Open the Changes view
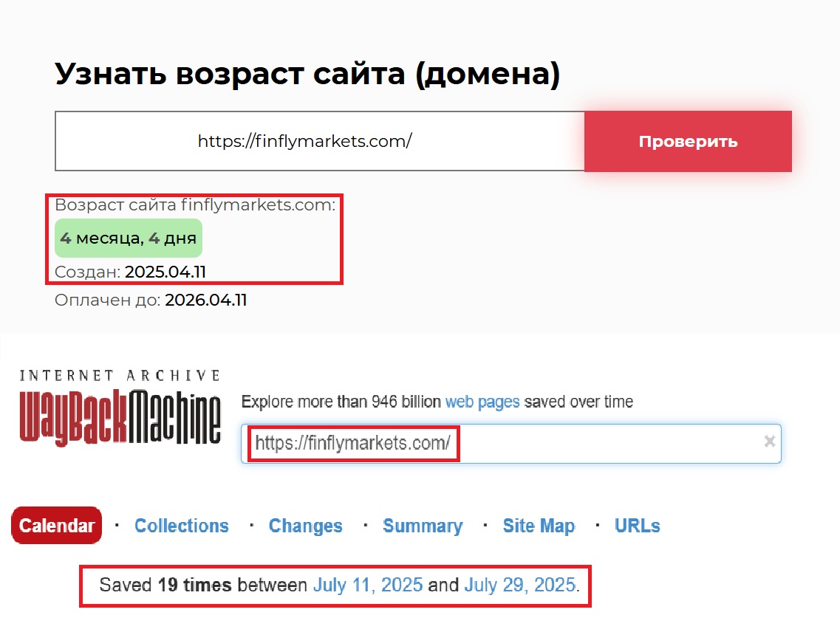 point(305,526)
